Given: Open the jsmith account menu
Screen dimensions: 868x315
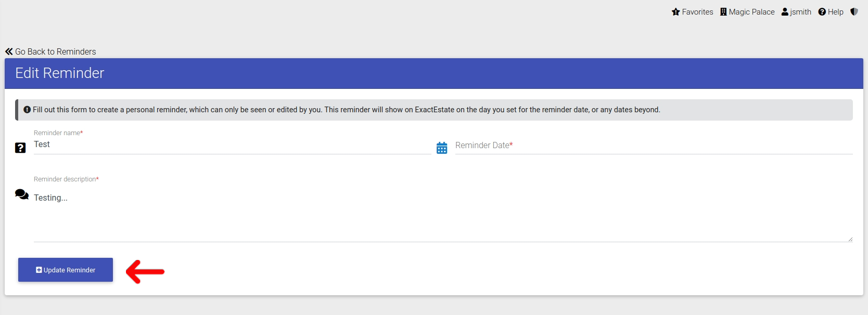Looking at the screenshot, I should point(796,12).
